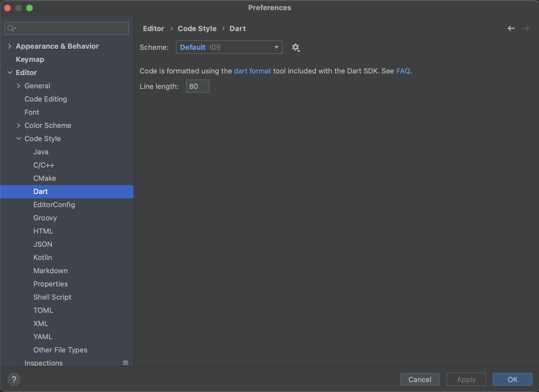The height and width of the screenshot is (392, 539).
Task: Select C/C++ code style
Action: (x=44, y=165)
